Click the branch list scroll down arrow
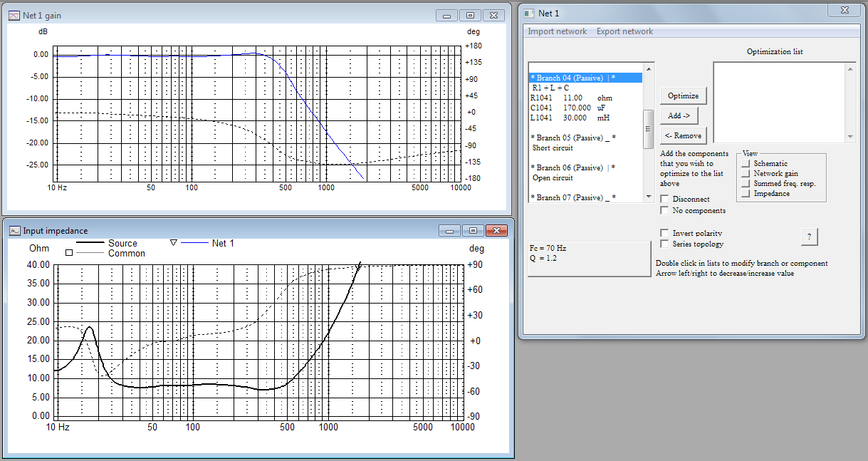The height and width of the screenshot is (461, 868). click(648, 197)
